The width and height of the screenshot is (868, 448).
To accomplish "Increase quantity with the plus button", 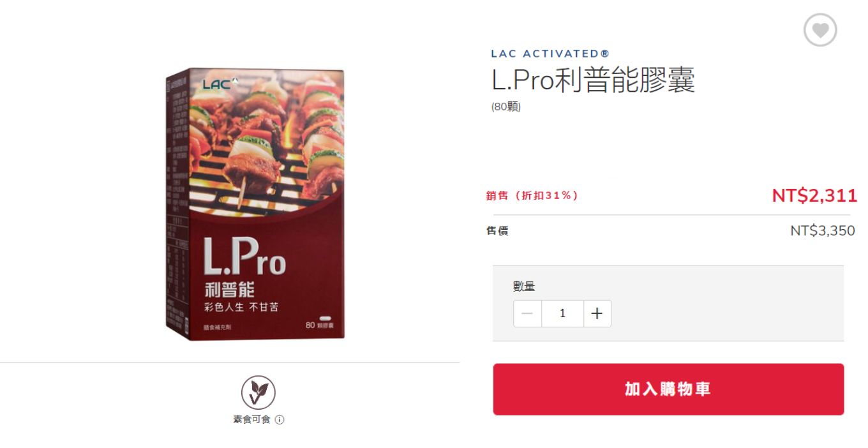I will 597,313.
